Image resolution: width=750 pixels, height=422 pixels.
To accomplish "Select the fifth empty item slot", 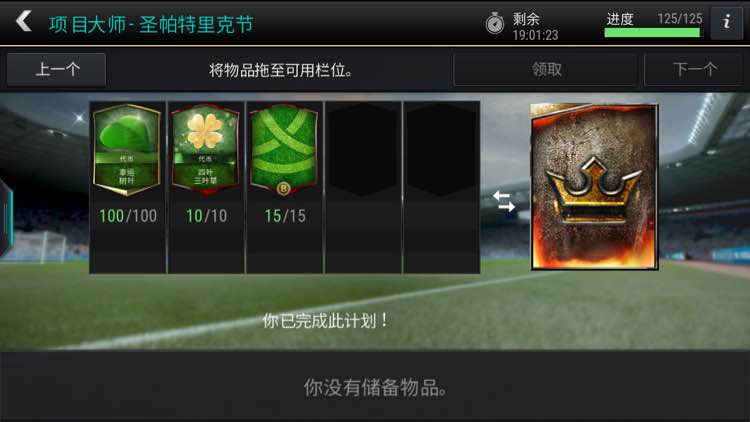I will 441,188.
